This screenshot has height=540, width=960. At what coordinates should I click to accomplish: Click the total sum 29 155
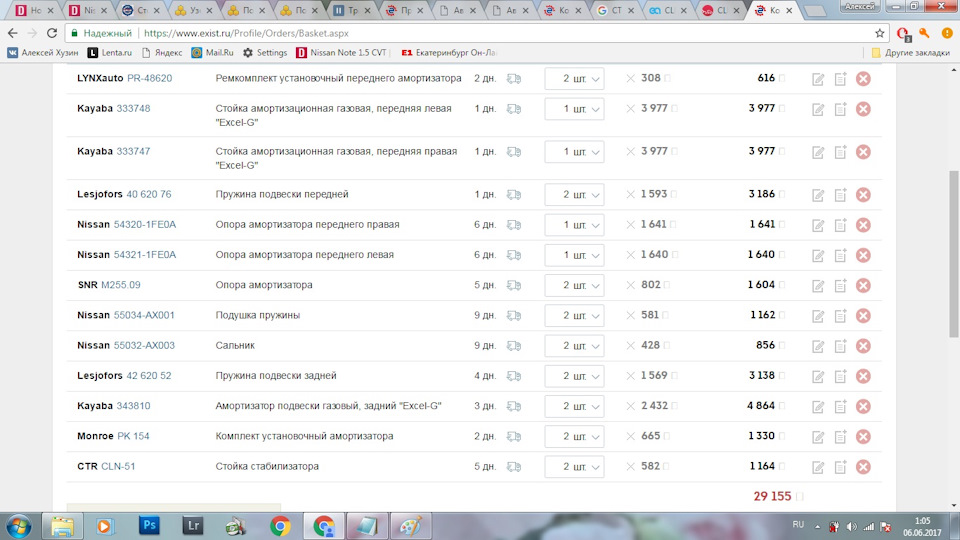tap(772, 496)
